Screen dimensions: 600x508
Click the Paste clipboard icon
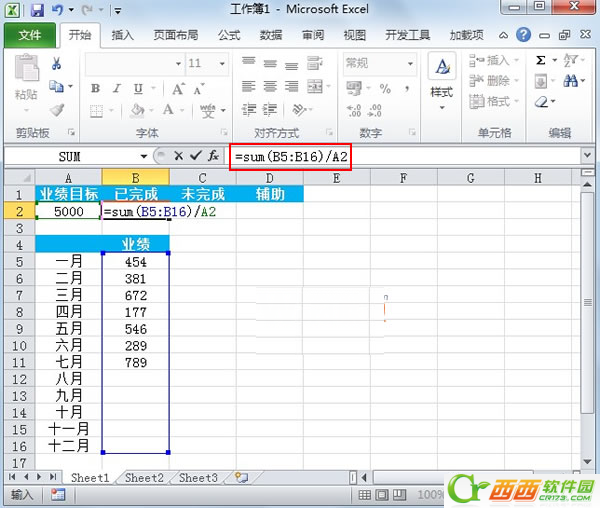coord(26,68)
